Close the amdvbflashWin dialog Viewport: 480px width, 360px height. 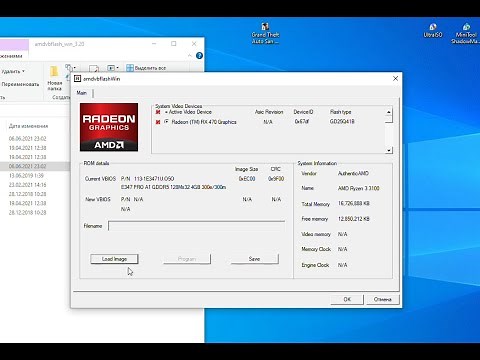point(395,79)
